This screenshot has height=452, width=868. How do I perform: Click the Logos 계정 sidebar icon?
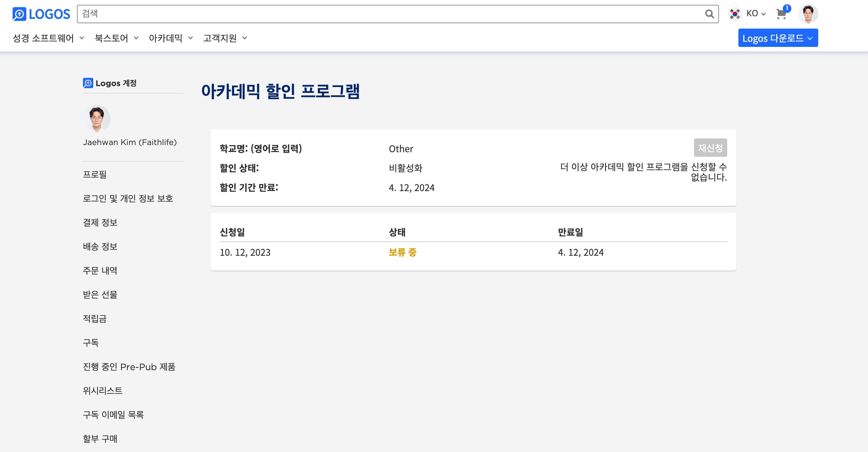(x=88, y=83)
